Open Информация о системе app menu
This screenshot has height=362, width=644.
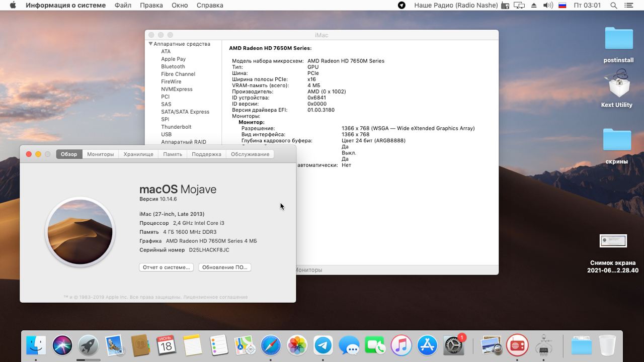66,5
